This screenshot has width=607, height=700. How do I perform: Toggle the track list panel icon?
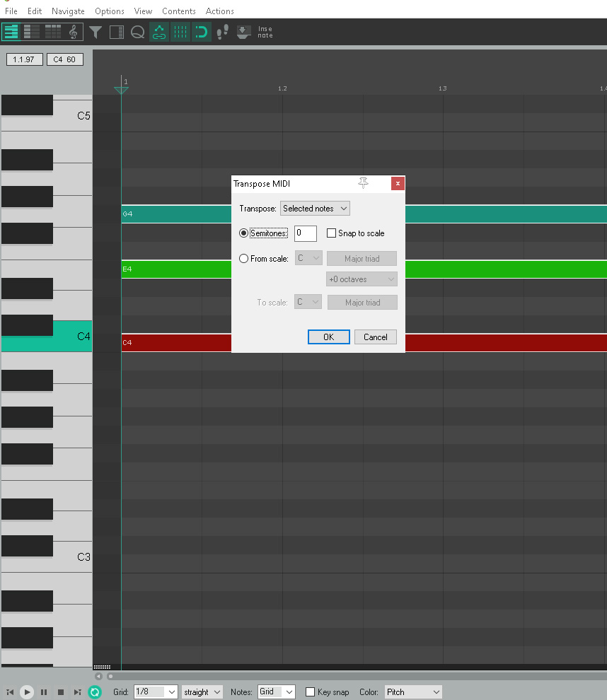point(117,32)
